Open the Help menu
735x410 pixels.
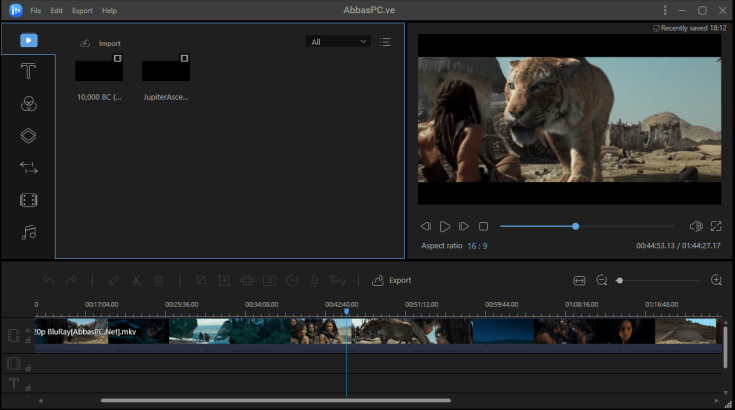[109, 10]
